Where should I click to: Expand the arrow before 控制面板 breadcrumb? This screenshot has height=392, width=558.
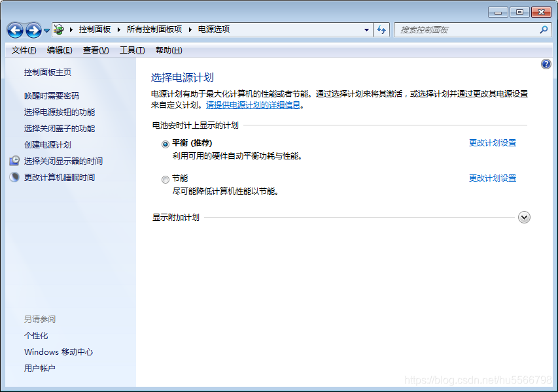(x=71, y=30)
